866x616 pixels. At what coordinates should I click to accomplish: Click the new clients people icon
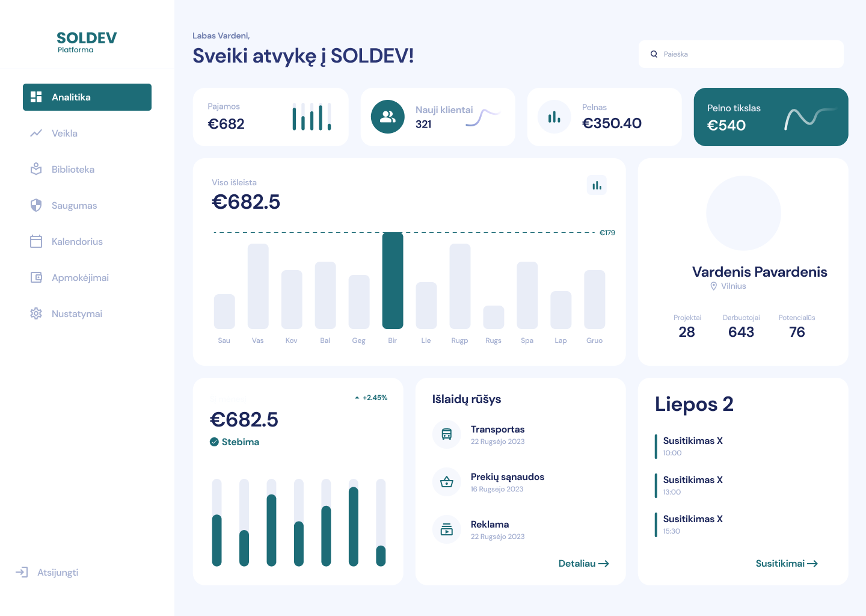point(388,117)
